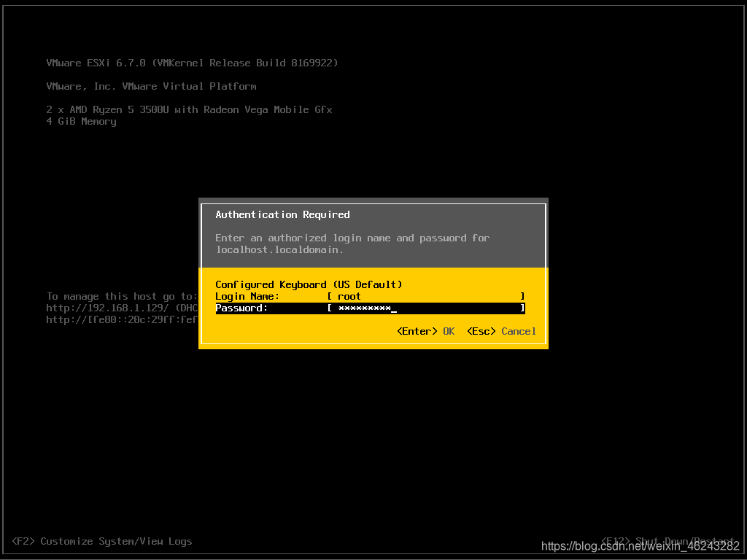
Task: Click the AMD Ryzen 5 3500U processor line
Action: (x=189, y=109)
